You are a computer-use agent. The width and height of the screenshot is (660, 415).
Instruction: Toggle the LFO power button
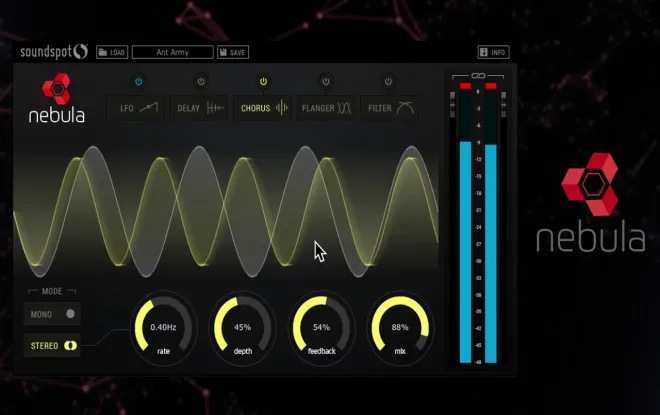[x=138, y=81]
